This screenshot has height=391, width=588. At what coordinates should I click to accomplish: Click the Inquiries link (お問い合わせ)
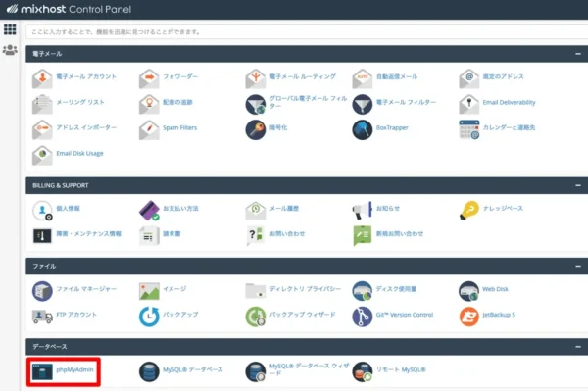point(287,234)
